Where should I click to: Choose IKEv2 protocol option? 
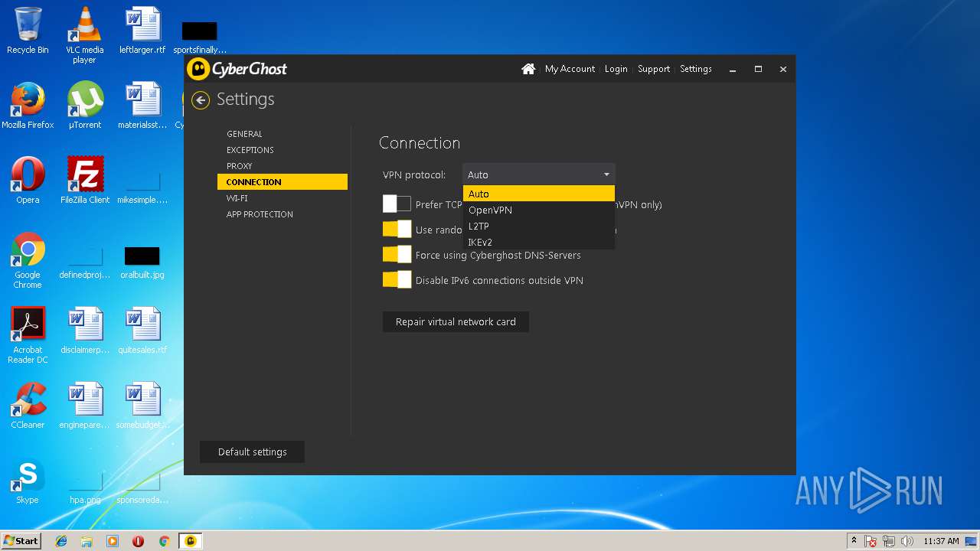pos(538,242)
